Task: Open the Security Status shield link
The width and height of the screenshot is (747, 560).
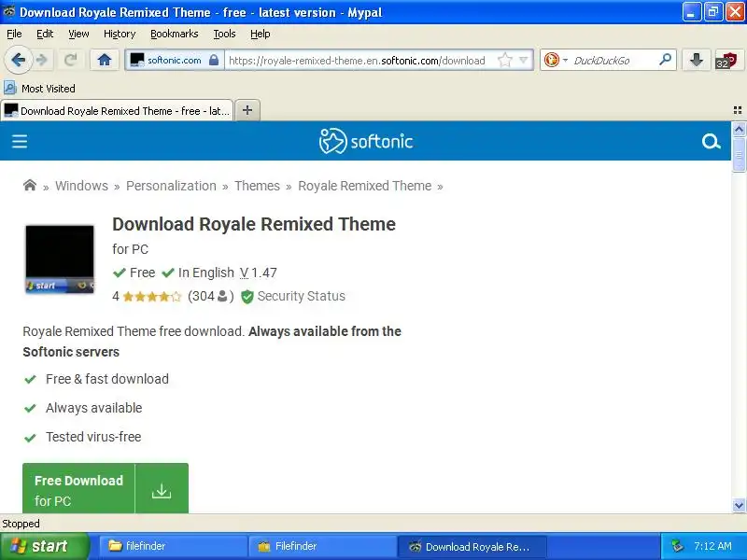Action: click(x=293, y=296)
